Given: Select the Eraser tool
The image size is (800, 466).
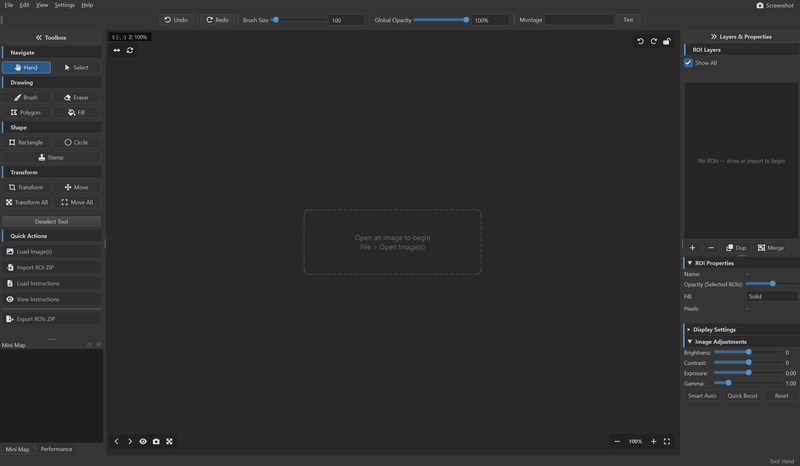Looking at the screenshot, I should tap(76, 98).
